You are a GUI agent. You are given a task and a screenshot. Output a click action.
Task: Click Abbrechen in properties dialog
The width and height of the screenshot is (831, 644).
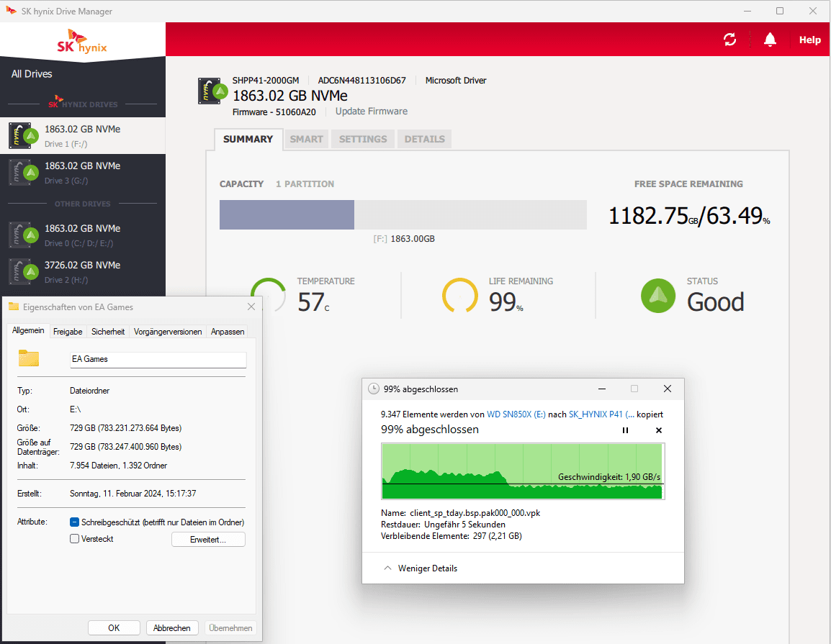(171, 628)
